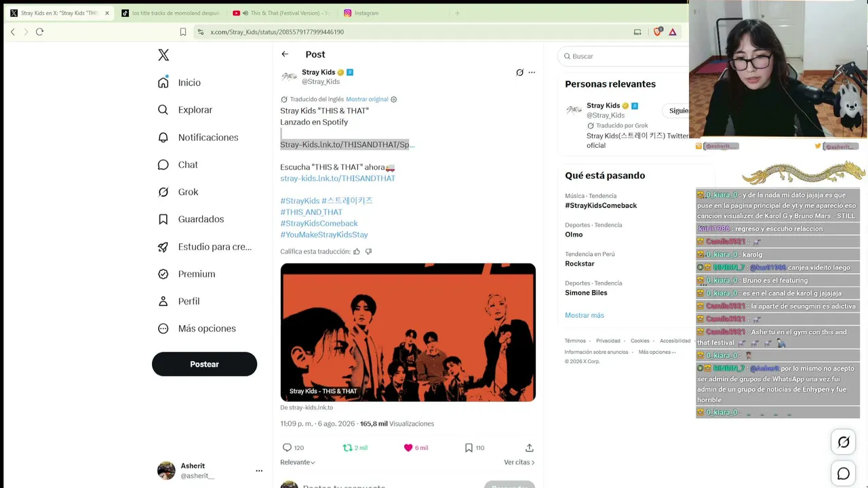Screen dimensions: 868x488
Task: Open a new browser tab
Action: tap(457, 13)
